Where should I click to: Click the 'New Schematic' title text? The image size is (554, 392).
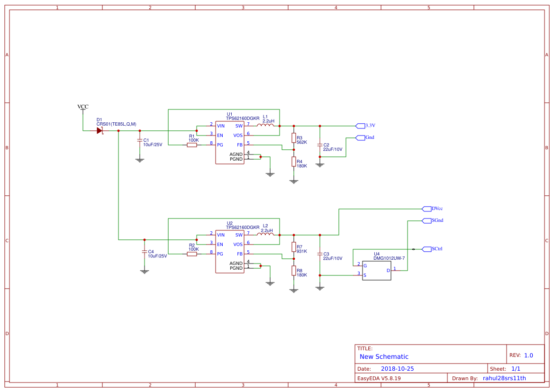(x=384, y=356)
